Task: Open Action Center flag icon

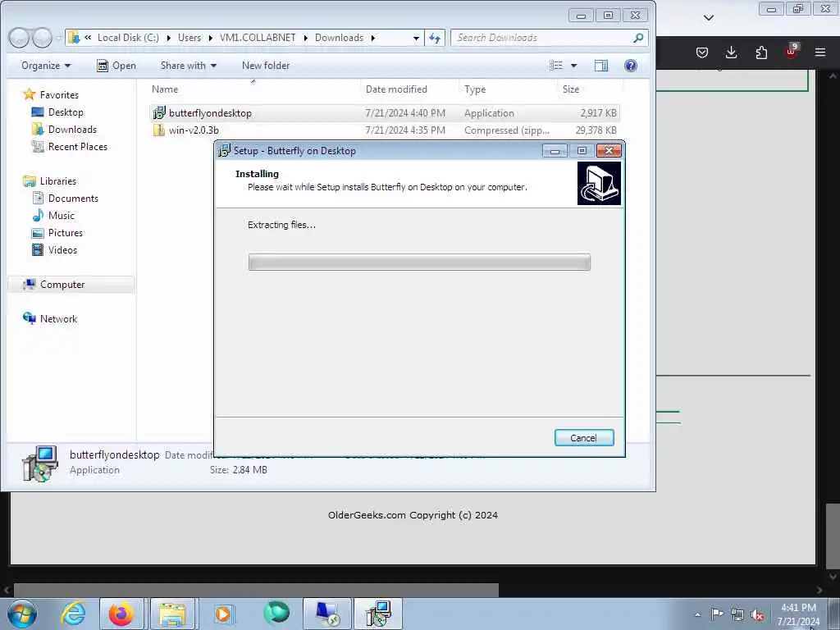Action: click(717, 614)
